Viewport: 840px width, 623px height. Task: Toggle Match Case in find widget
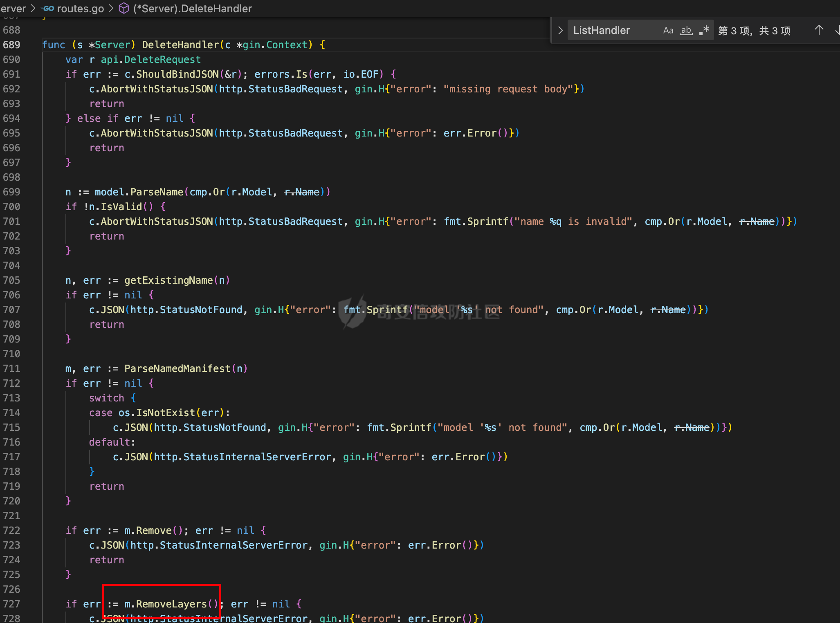[668, 30]
